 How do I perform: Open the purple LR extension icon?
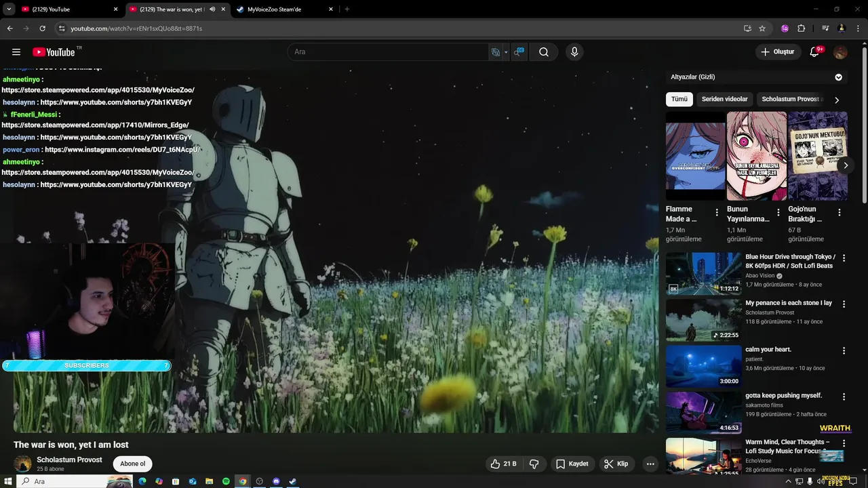pyautogui.click(x=785, y=28)
